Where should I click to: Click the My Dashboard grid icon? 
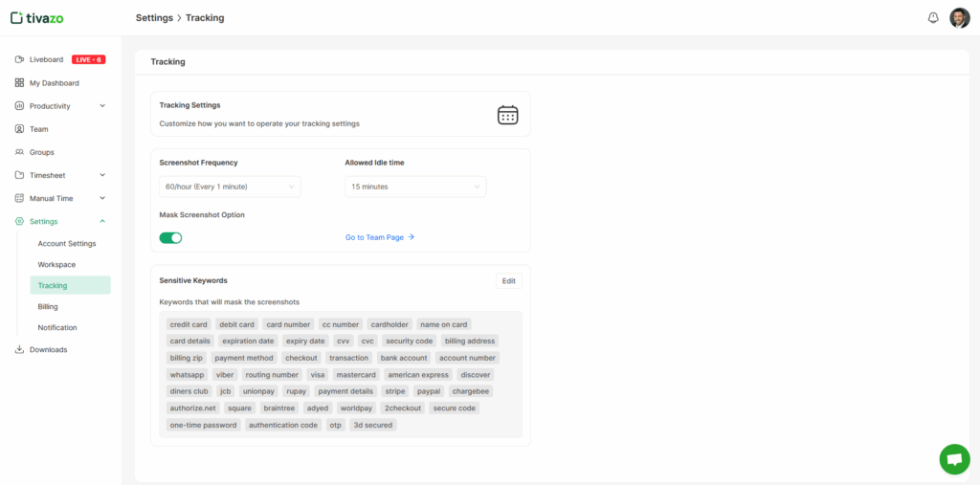19,83
